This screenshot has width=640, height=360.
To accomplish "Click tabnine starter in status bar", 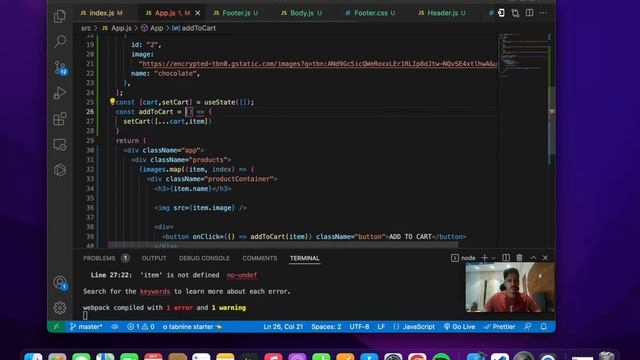I will click(x=192, y=327).
